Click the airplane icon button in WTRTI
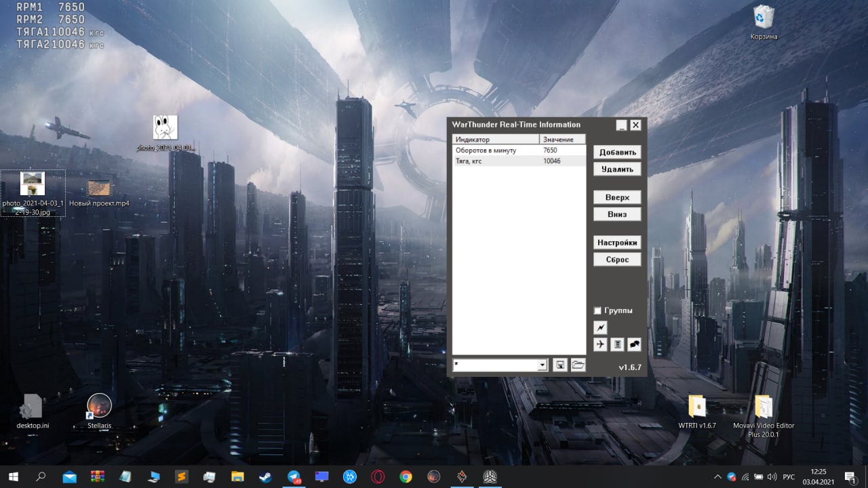The height and width of the screenshot is (488, 868). click(x=600, y=344)
